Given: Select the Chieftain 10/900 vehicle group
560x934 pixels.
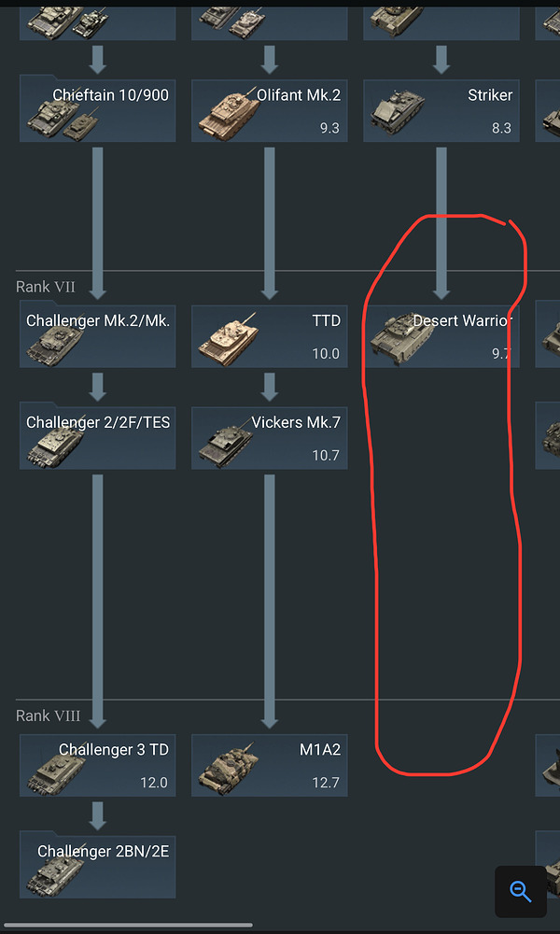Looking at the screenshot, I should click(98, 108).
